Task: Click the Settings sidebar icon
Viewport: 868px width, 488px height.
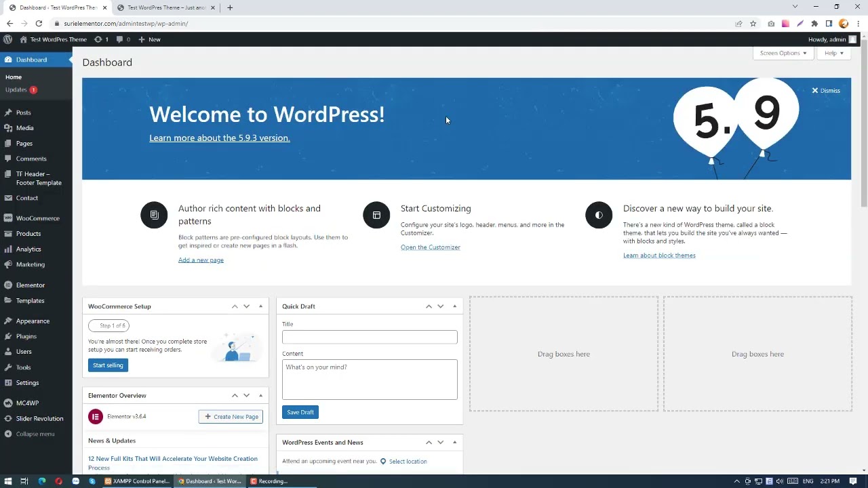Action: tap(8, 383)
